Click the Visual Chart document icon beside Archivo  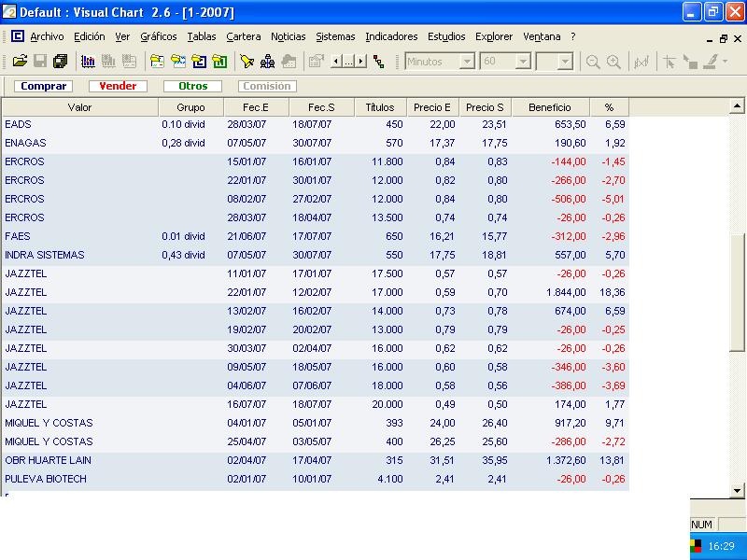(x=18, y=36)
